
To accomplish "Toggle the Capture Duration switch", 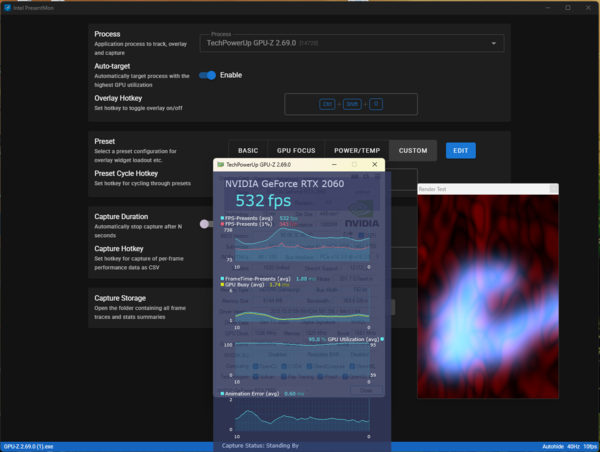I will pyautogui.click(x=206, y=224).
